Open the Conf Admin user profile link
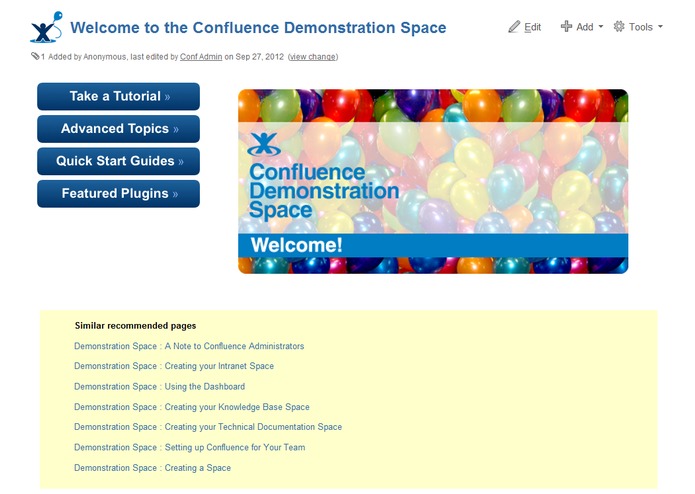The height and width of the screenshot is (494, 695). pyautogui.click(x=201, y=57)
